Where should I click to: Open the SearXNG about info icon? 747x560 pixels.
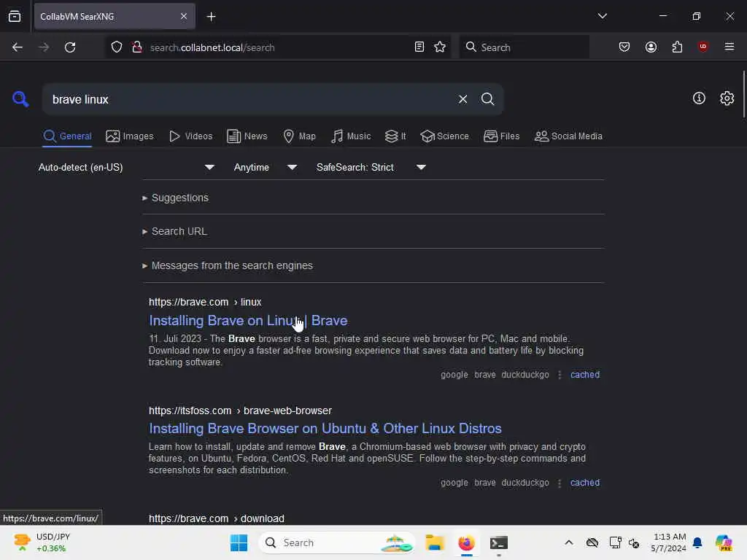point(699,98)
